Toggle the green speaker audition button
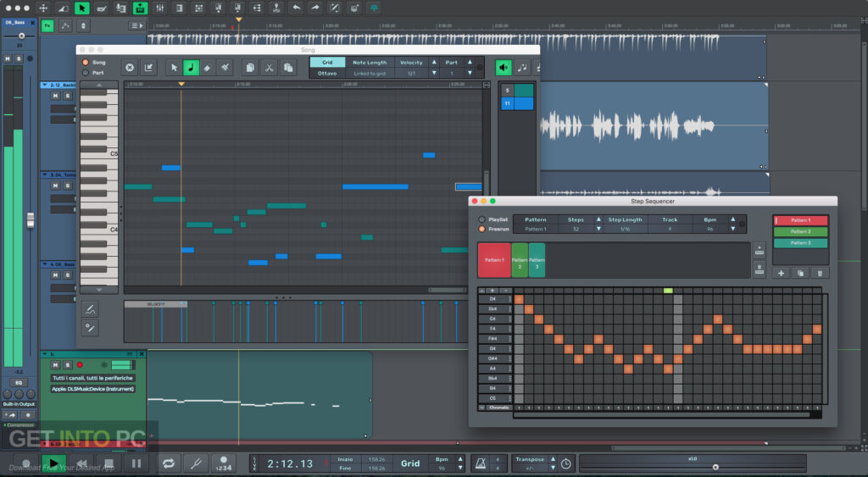Screen dimensions: 868x477 point(504,68)
